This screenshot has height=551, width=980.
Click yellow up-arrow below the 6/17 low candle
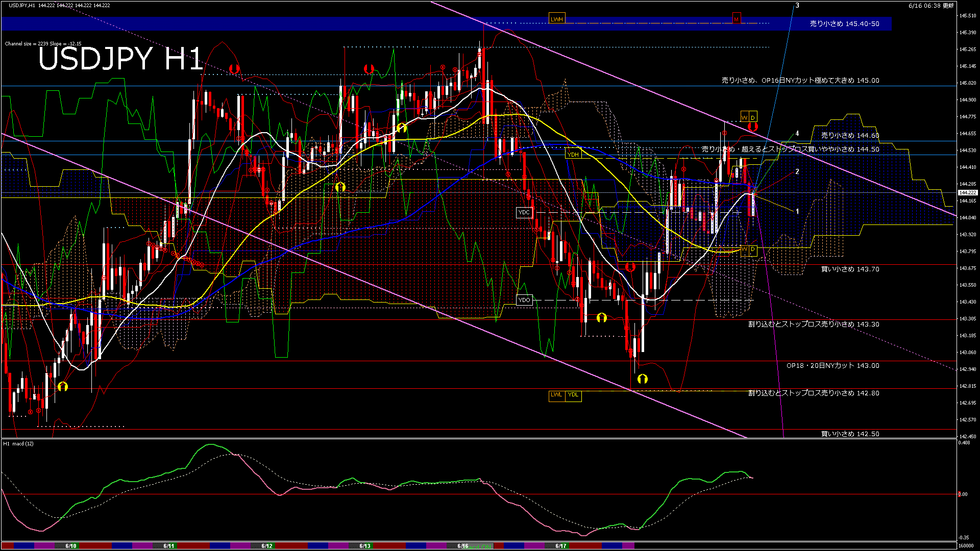[x=642, y=379]
